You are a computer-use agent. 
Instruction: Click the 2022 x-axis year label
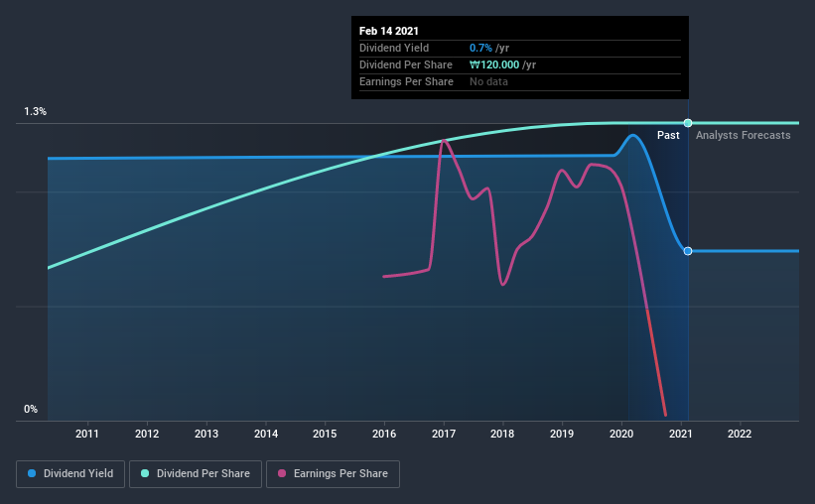740,434
